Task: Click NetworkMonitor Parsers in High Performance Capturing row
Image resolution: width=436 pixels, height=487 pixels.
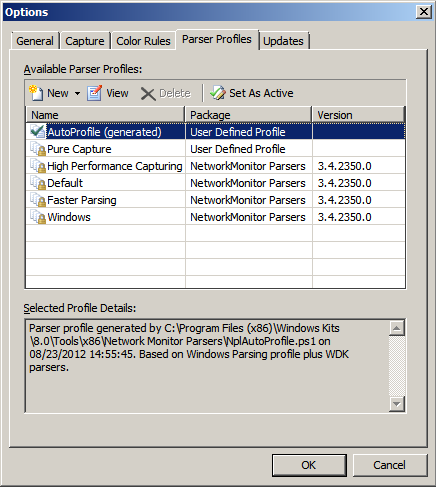Action: 248,166
